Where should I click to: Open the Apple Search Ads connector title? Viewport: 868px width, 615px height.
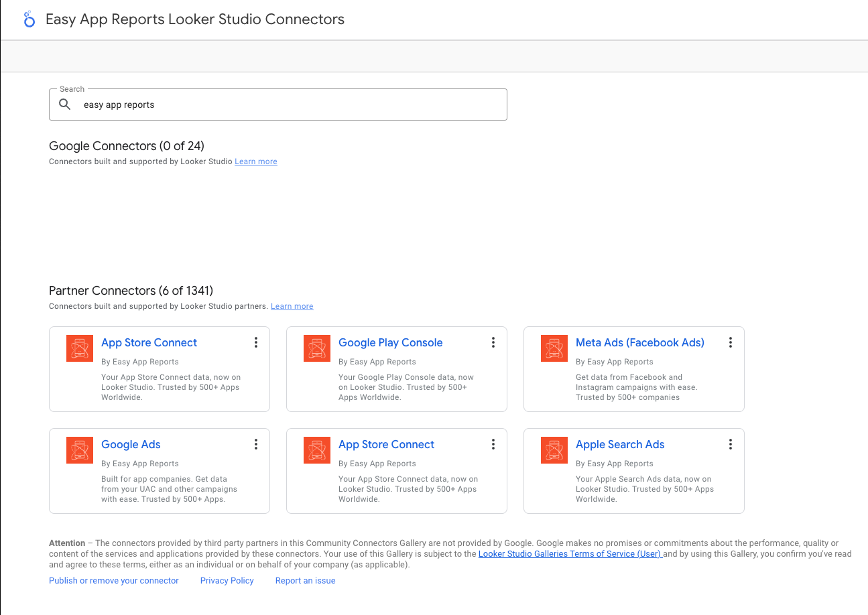click(x=620, y=444)
